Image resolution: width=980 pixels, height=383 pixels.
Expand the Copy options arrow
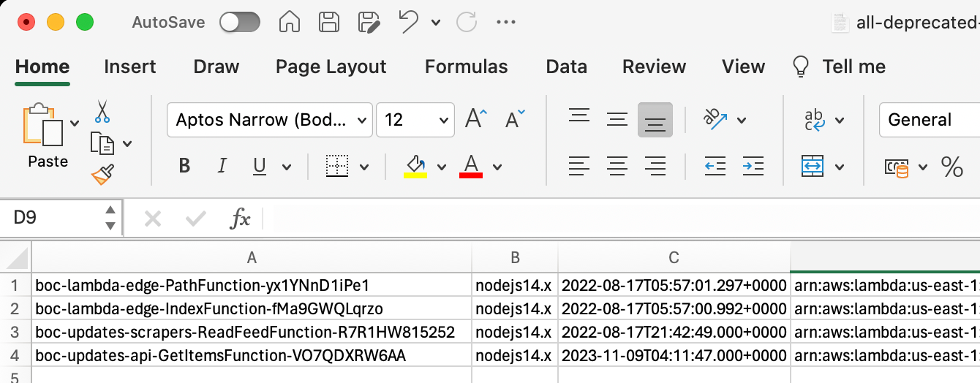127,144
